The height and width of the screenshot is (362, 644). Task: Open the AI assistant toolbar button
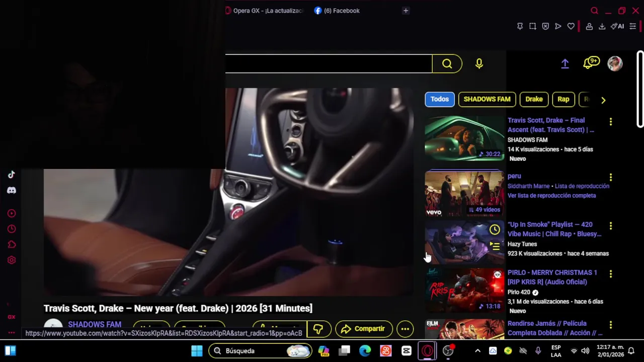click(617, 26)
